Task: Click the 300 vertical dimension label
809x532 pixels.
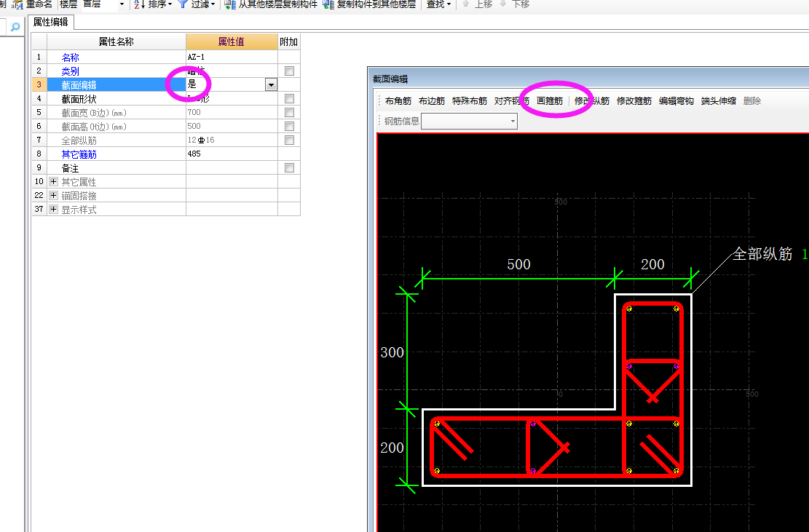Action: click(x=392, y=352)
